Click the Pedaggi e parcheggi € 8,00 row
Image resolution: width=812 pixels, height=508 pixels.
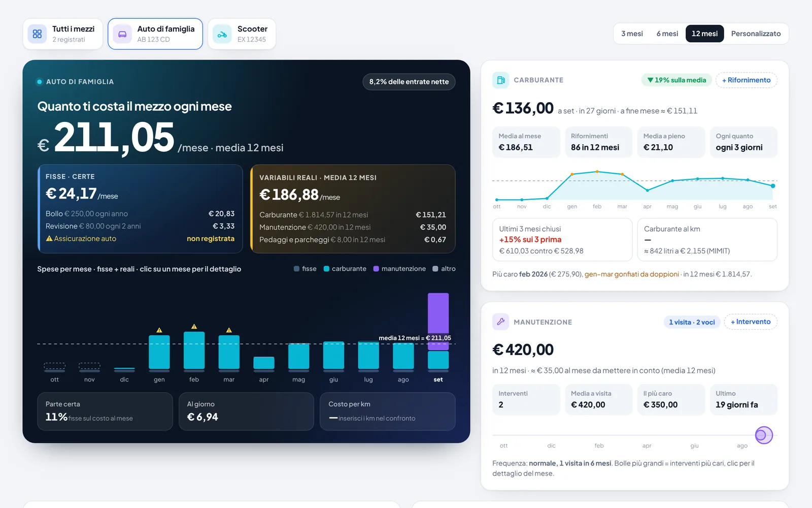[353, 240]
